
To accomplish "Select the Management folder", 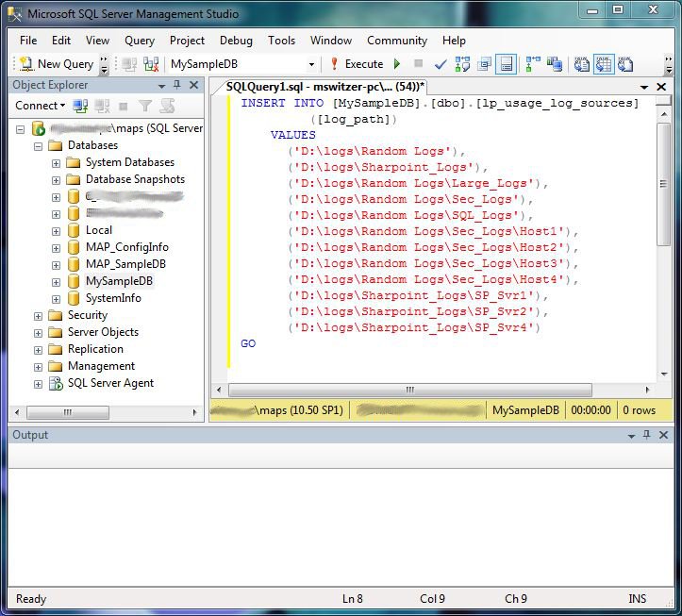I will (101, 366).
